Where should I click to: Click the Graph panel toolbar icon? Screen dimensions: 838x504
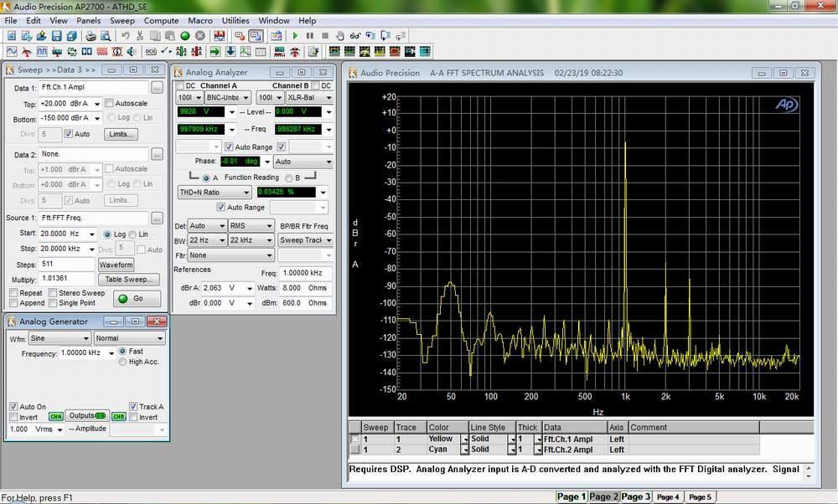point(246,51)
